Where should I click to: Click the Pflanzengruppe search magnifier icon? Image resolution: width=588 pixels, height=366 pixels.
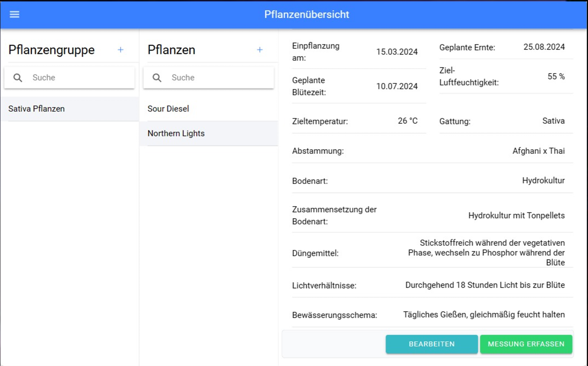18,78
